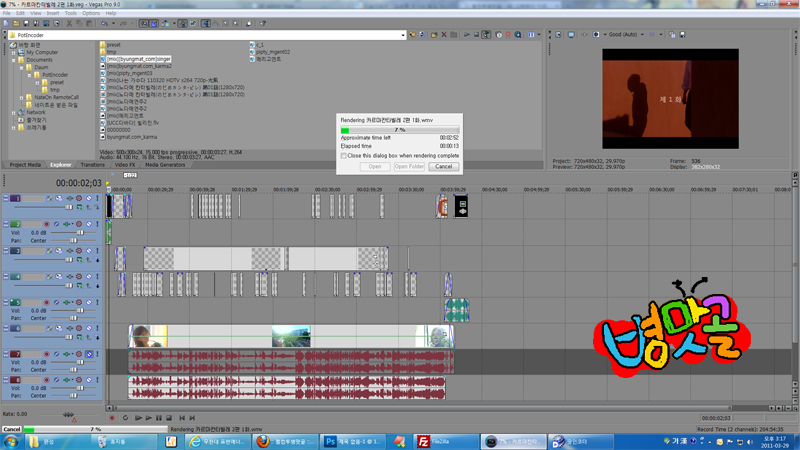Open the PotEncoder folder path dropdown

(403, 35)
